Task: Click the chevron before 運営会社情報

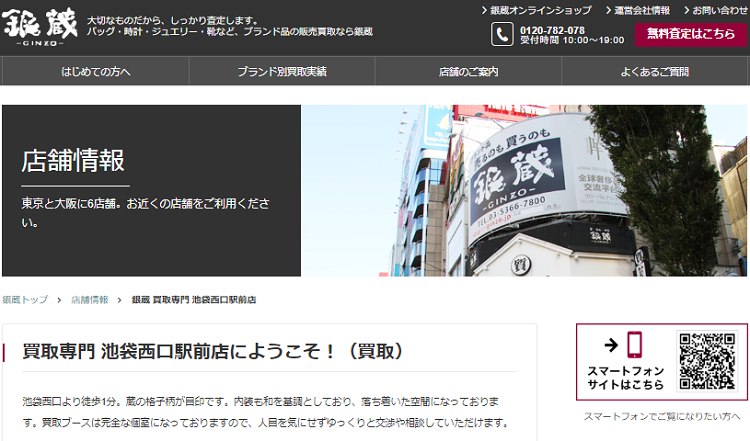Action: [608, 10]
